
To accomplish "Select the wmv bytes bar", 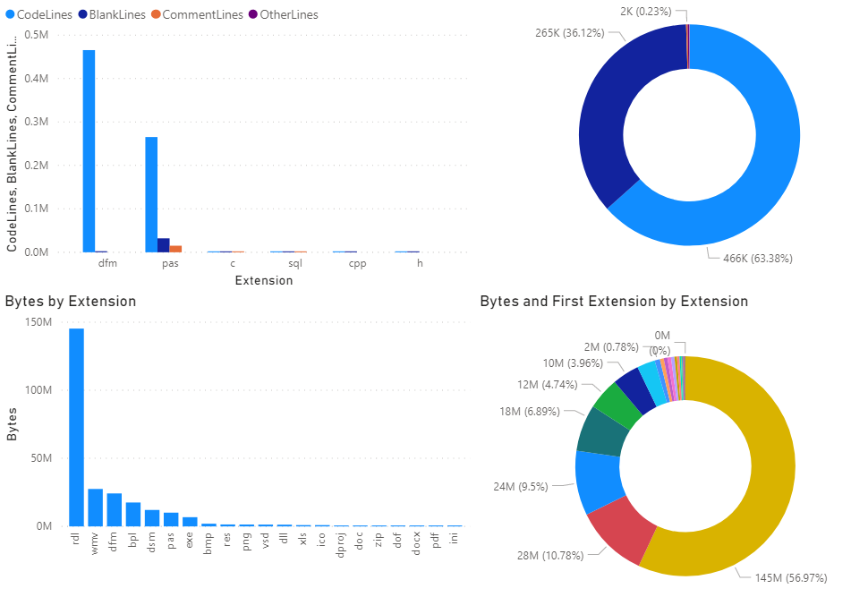I will (95, 507).
